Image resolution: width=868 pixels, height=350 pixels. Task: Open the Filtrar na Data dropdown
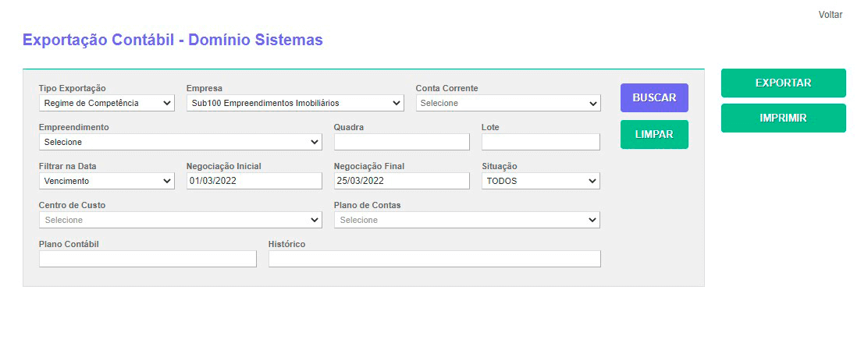point(107,181)
